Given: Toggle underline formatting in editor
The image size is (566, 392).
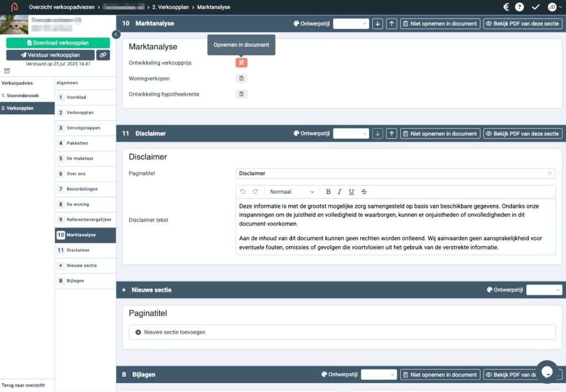Looking at the screenshot, I should [x=351, y=192].
